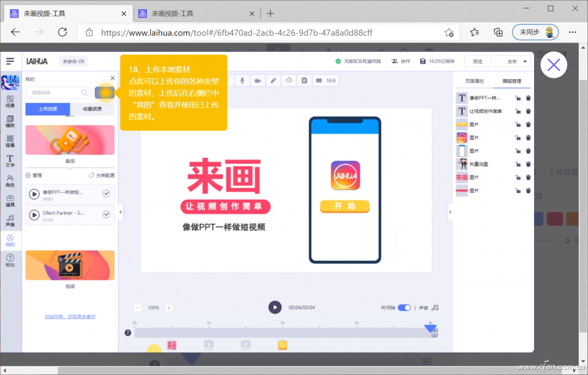Open the 文字 text sidebar panel
588x375 pixels.
coord(10,161)
